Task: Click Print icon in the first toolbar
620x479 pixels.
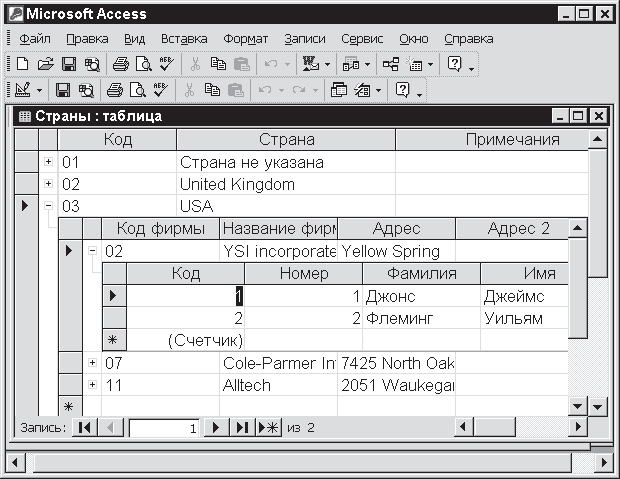Action: [120, 64]
